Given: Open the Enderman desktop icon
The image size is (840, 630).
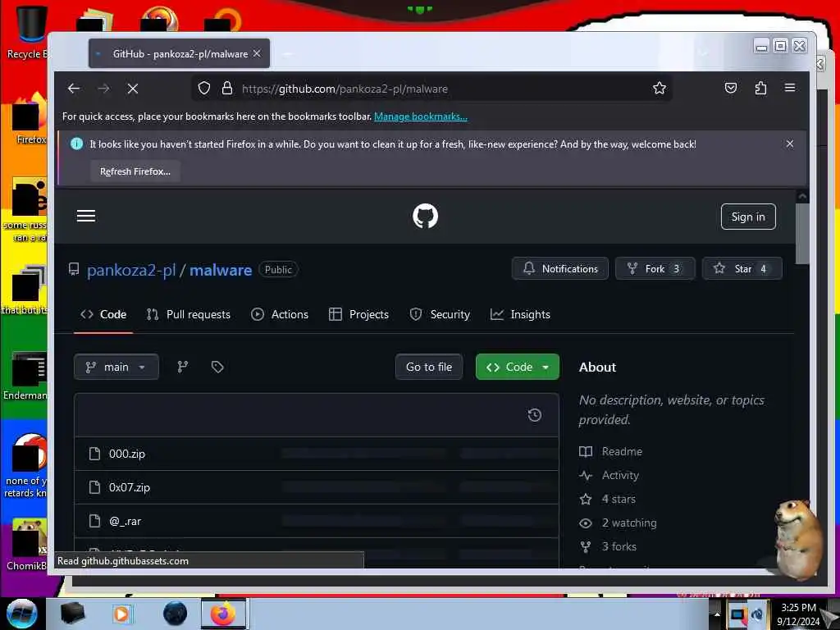Looking at the screenshot, I should click(25, 375).
